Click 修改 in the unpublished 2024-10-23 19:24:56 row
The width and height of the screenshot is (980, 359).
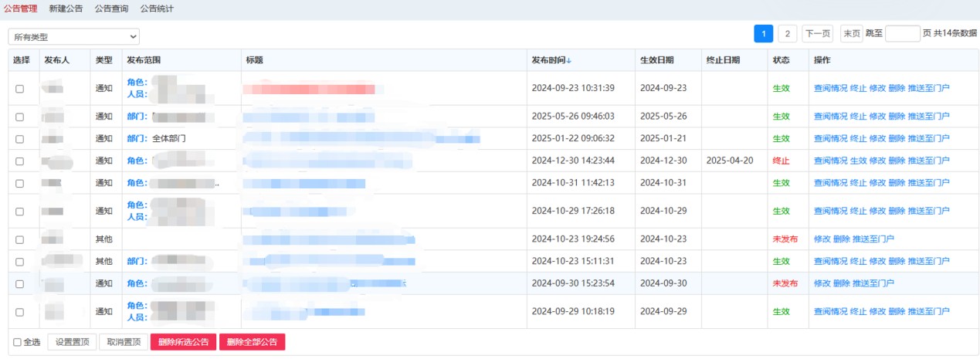coord(822,239)
